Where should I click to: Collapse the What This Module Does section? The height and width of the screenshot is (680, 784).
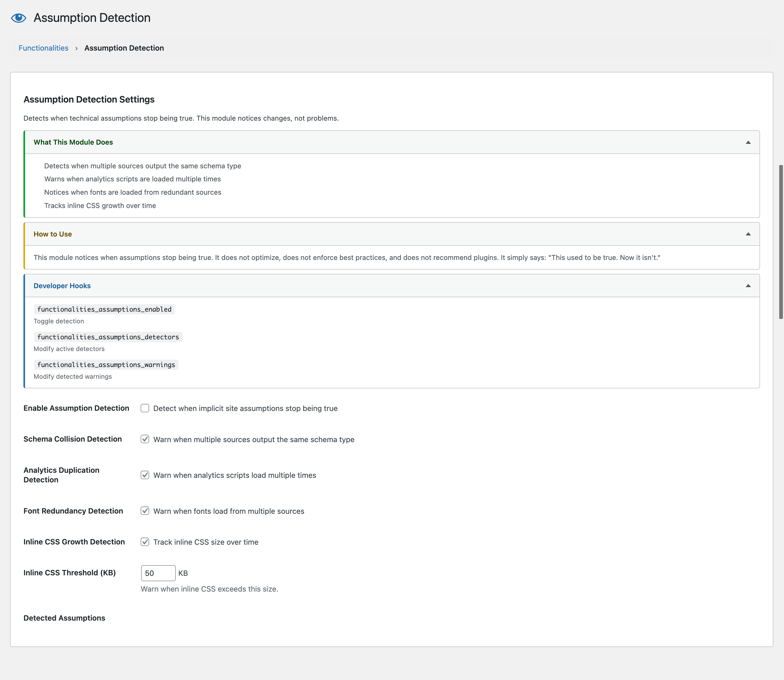(x=748, y=142)
